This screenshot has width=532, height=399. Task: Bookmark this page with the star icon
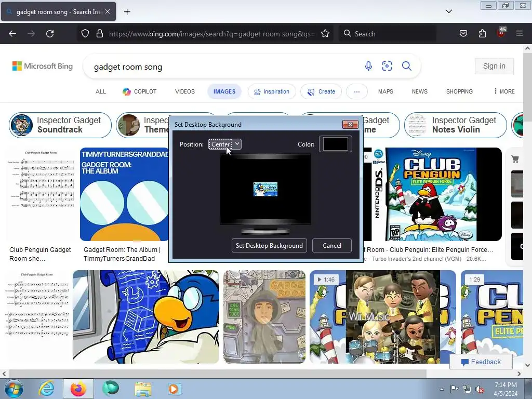click(325, 33)
